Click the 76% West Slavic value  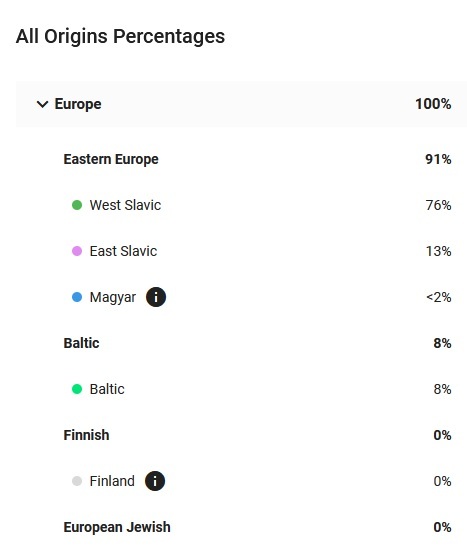point(438,205)
